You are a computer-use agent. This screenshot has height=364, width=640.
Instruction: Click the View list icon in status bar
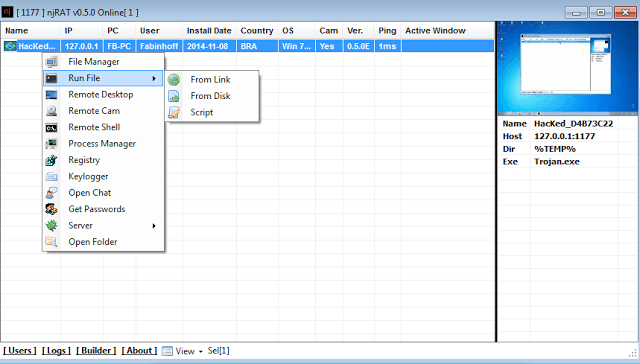click(167, 351)
